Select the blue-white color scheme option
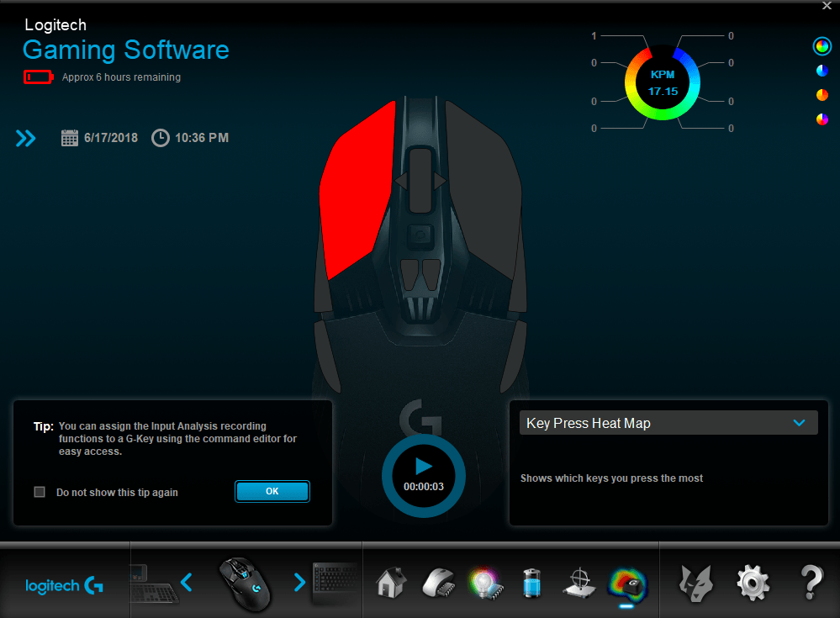 (x=822, y=71)
